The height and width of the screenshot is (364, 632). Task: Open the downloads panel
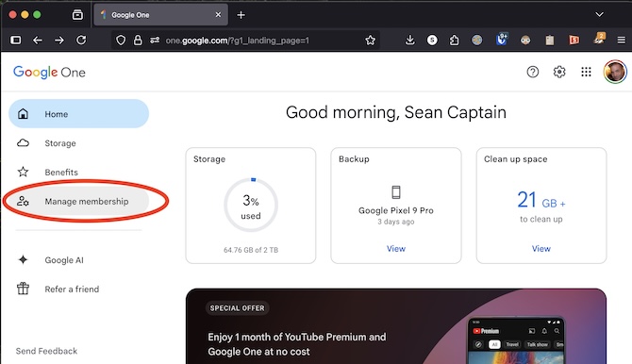point(410,40)
